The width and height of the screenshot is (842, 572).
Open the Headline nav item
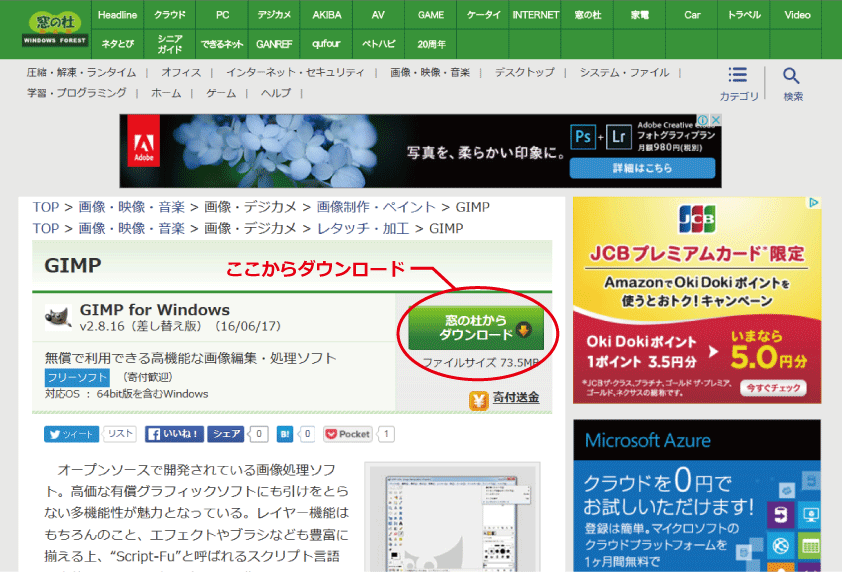click(117, 15)
